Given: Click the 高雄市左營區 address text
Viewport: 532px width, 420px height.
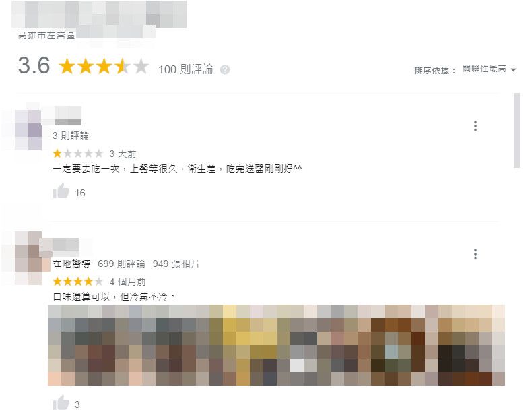Looking at the screenshot, I should (x=46, y=35).
